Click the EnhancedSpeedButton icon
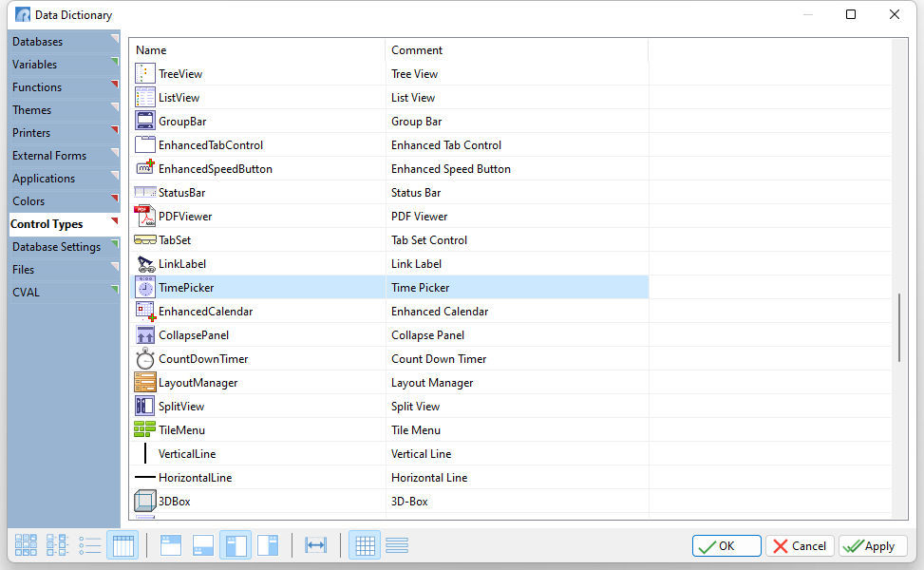 pos(145,168)
